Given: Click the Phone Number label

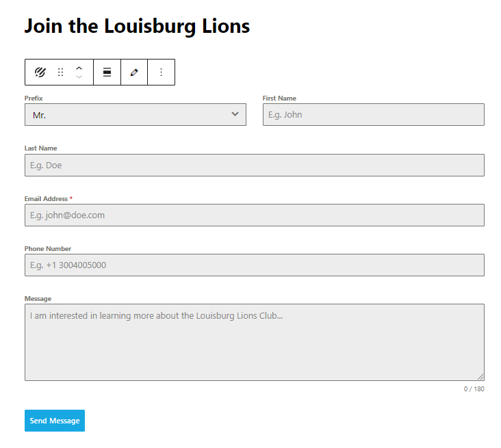Looking at the screenshot, I should pyautogui.click(x=48, y=249).
